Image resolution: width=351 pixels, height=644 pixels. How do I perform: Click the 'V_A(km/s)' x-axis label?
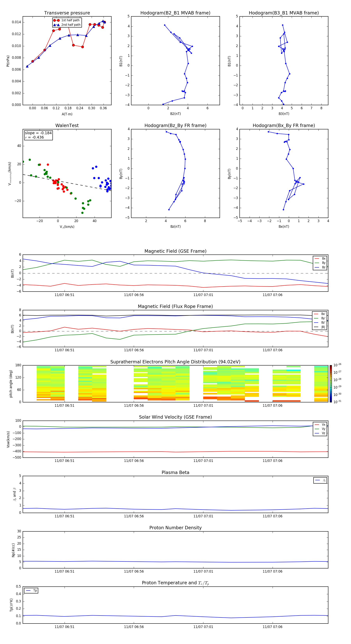[67, 227]
